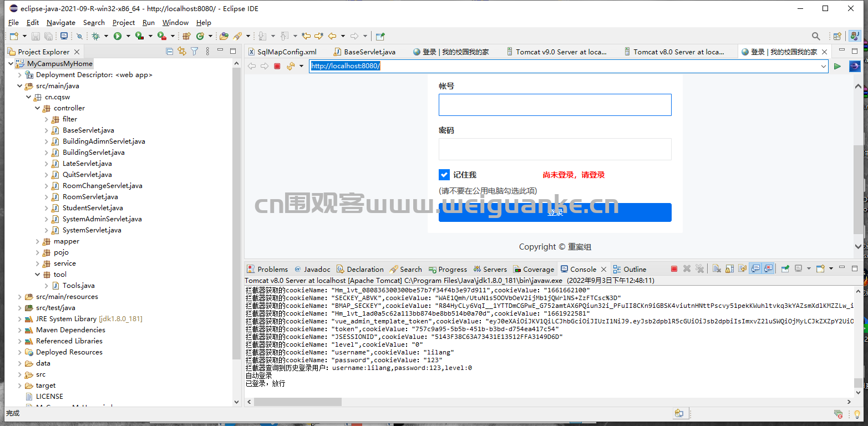Screen dimensions: 868x426
Task: Click the Project Explorer filter funnel icon
Action: point(194,52)
